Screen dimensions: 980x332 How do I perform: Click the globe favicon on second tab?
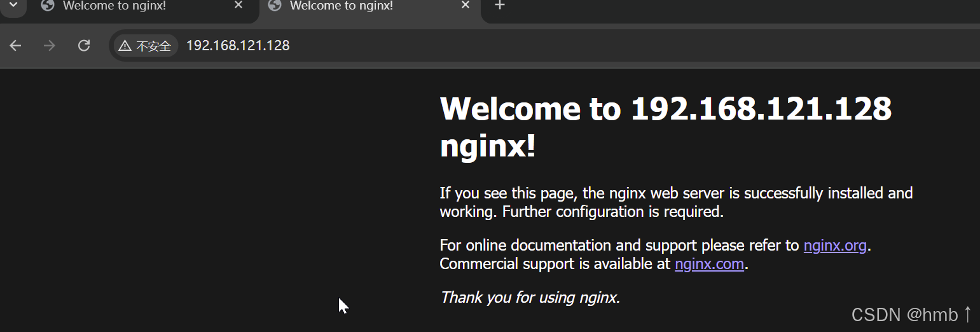point(275,6)
